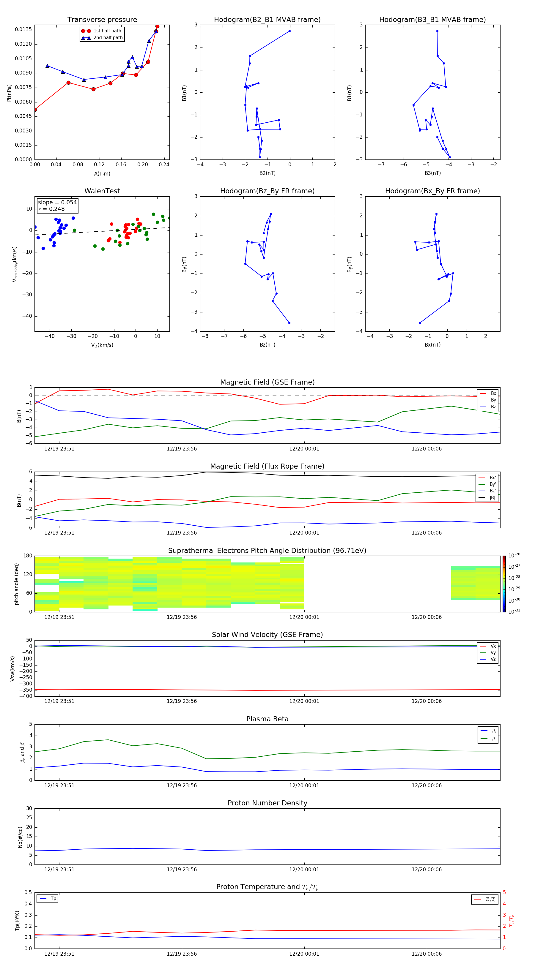Click 'Hodogram(Bz_By FR frame)' title
The width and height of the screenshot is (535, 980).
267,191
